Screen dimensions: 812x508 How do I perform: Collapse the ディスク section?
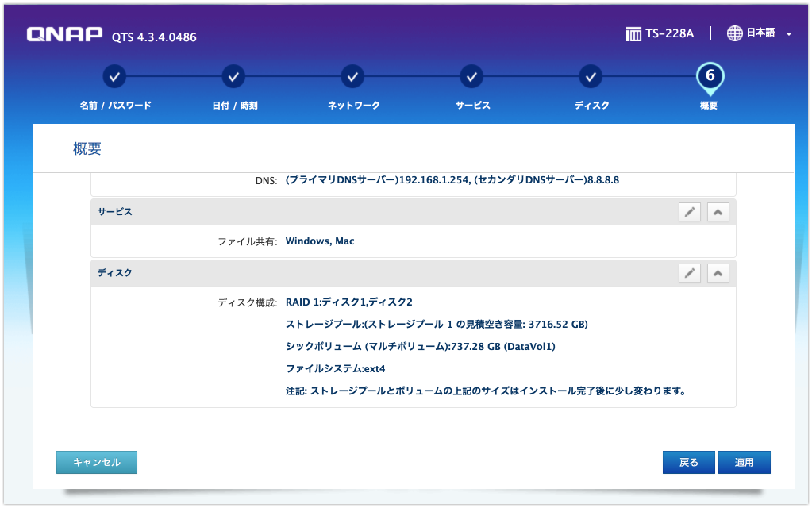718,272
